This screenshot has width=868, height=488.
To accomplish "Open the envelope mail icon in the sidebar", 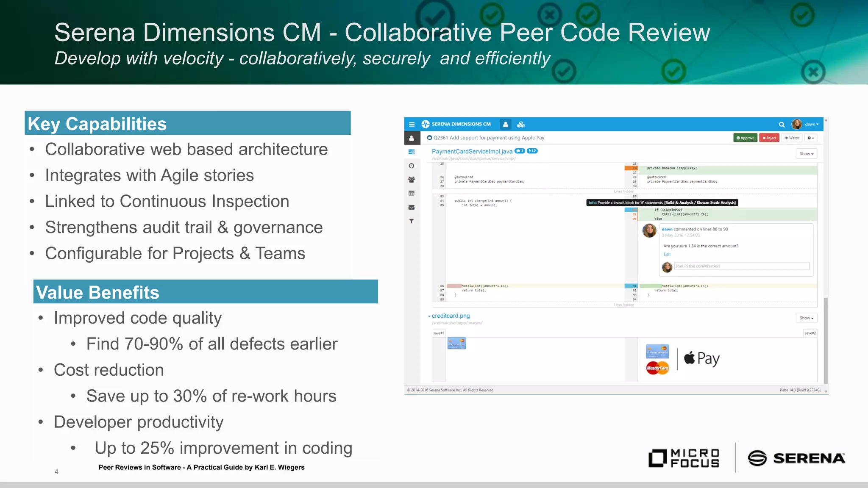I will click(x=411, y=207).
